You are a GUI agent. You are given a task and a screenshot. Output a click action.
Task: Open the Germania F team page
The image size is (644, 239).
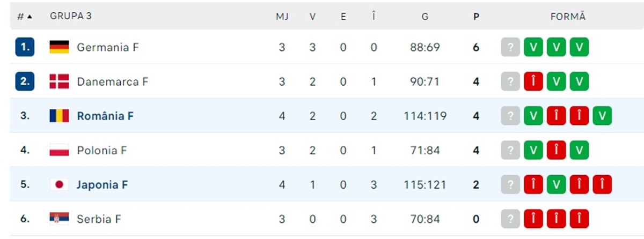pyautogui.click(x=108, y=47)
